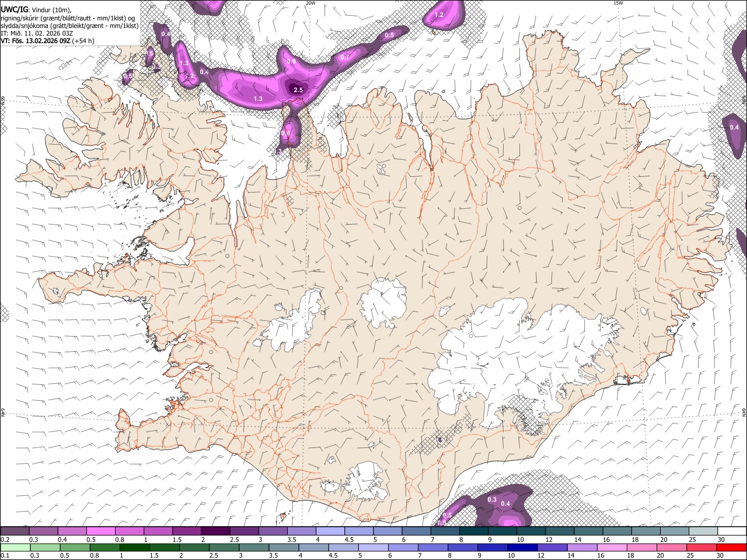Screen dimensions: 747x560
Task: Pick upper legend swatch between 6 and 7
Action: (x=416, y=531)
